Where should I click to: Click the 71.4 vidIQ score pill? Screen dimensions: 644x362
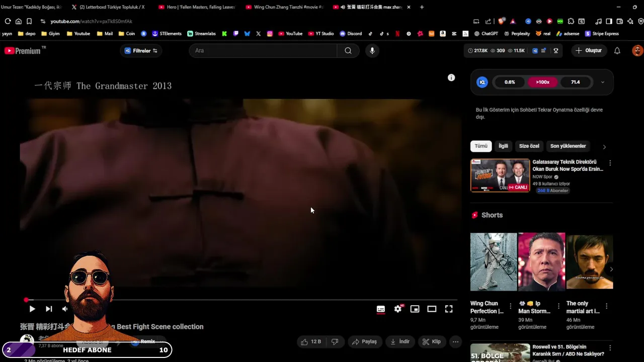pyautogui.click(x=575, y=82)
